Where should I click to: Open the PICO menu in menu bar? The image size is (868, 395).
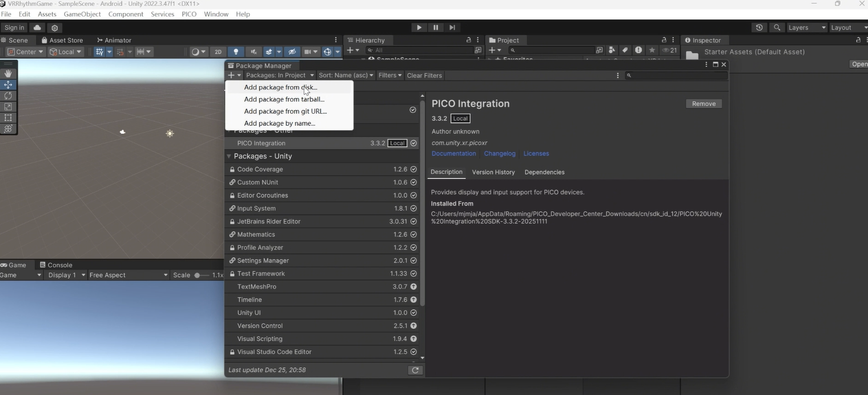pos(189,14)
